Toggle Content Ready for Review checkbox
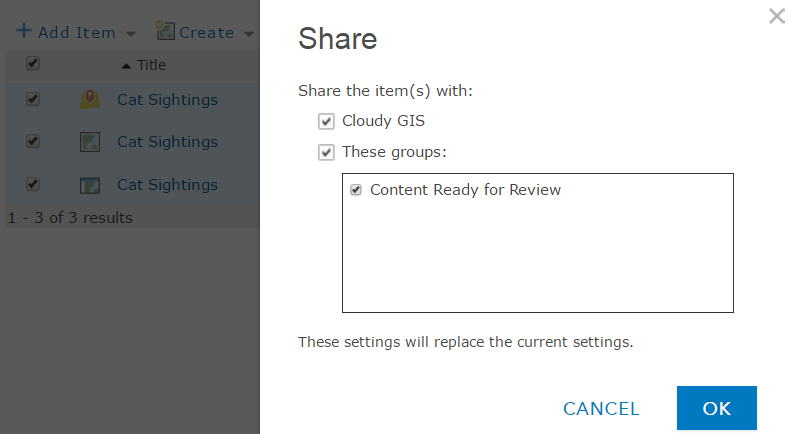 tap(356, 190)
